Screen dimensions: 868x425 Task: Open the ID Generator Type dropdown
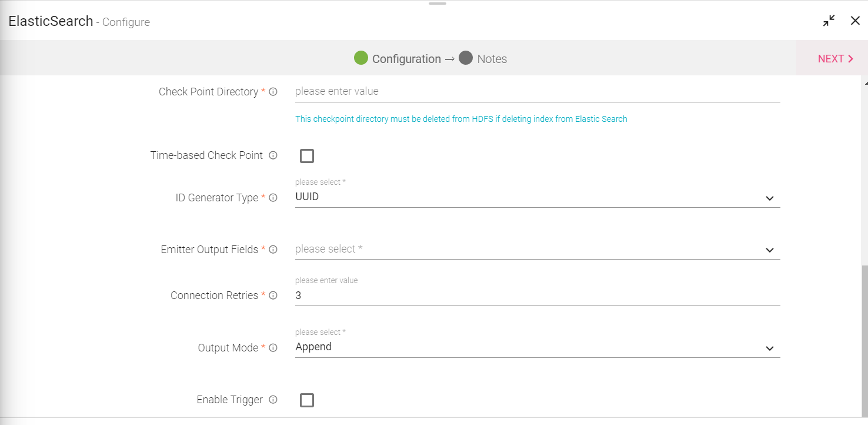(537, 198)
